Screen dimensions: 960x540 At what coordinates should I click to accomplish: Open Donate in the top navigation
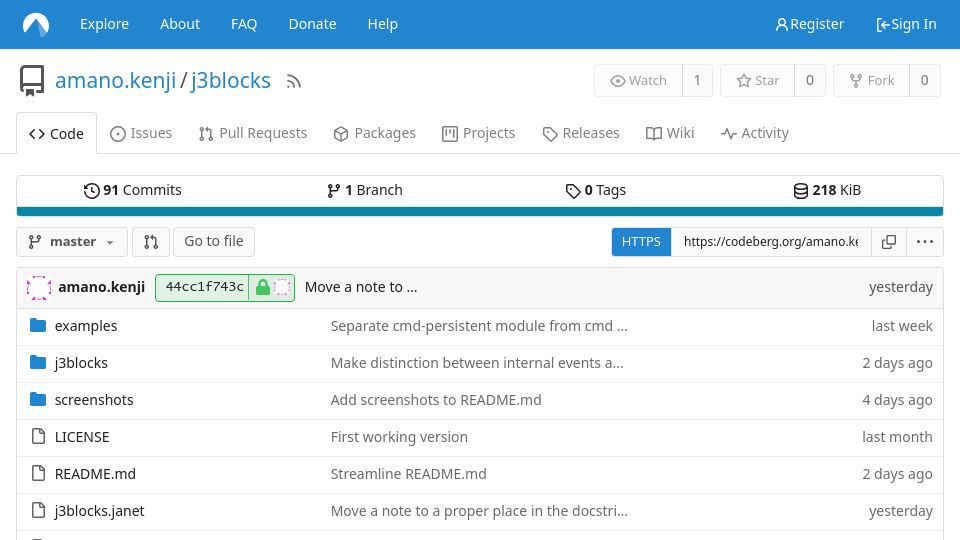coord(312,24)
